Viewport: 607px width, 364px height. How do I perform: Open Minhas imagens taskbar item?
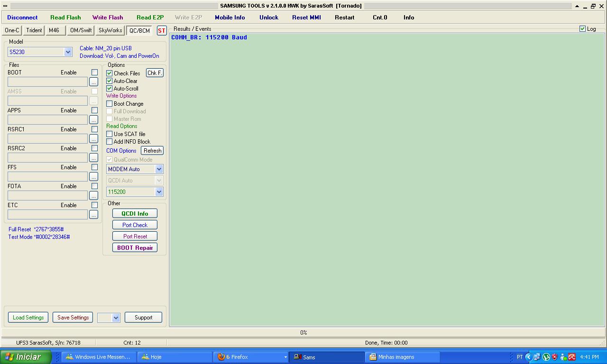(403, 357)
